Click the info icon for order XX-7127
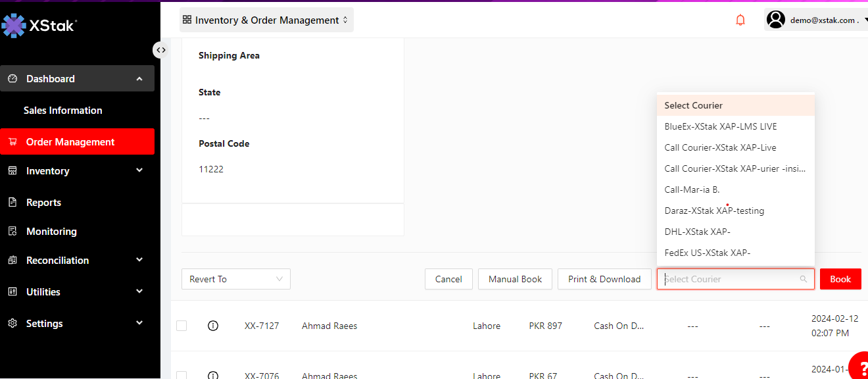Viewport: 868px width, 379px height. click(x=213, y=326)
